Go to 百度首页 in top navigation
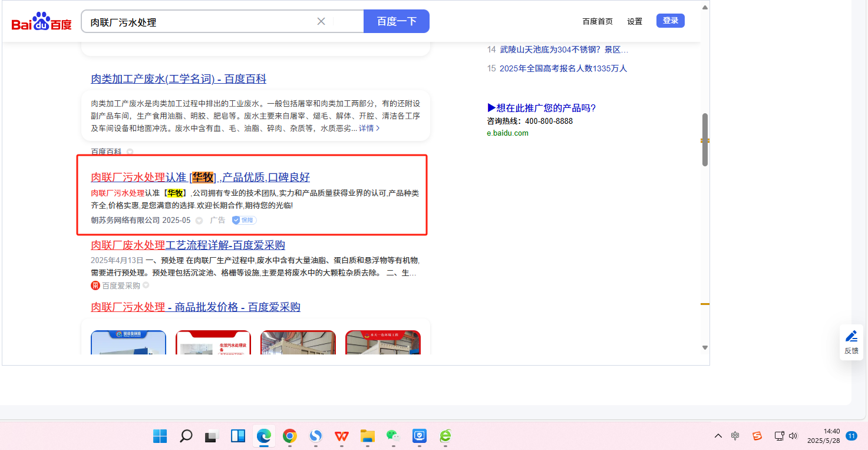Image resolution: width=868 pixels, height=450 pixels. pyautogui.click(x=597, y=21)
